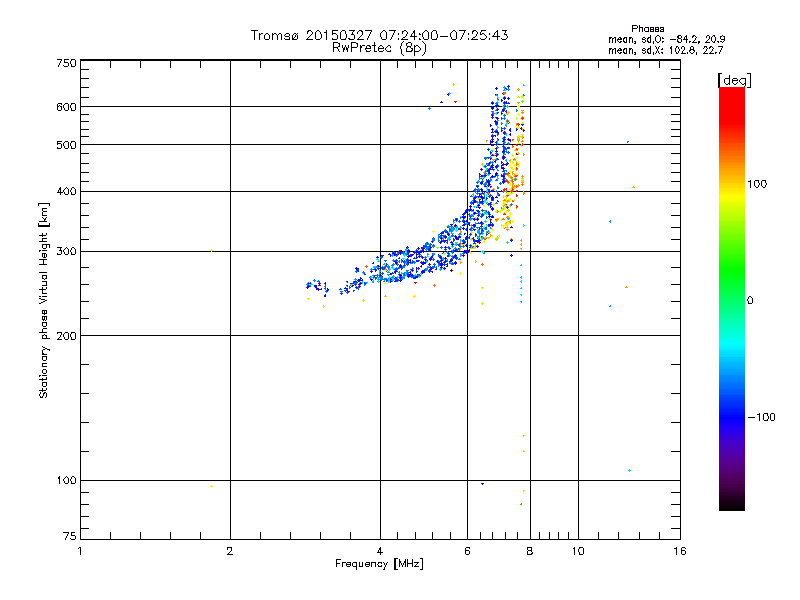This screenshot has width=800, height=600.
Task: Click the x-axis tick label '16'
Action: (x=680, y=551)
